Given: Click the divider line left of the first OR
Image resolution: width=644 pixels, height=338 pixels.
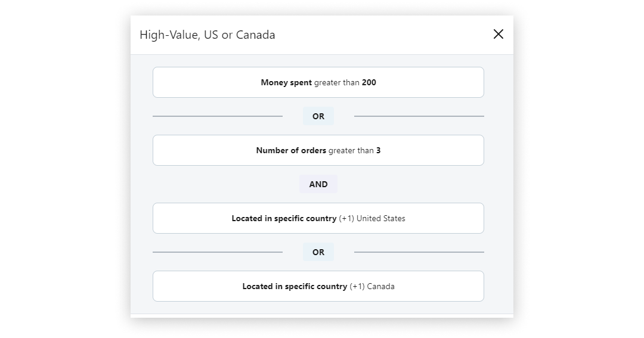Looking at the screenshot, I should point(218,116).
